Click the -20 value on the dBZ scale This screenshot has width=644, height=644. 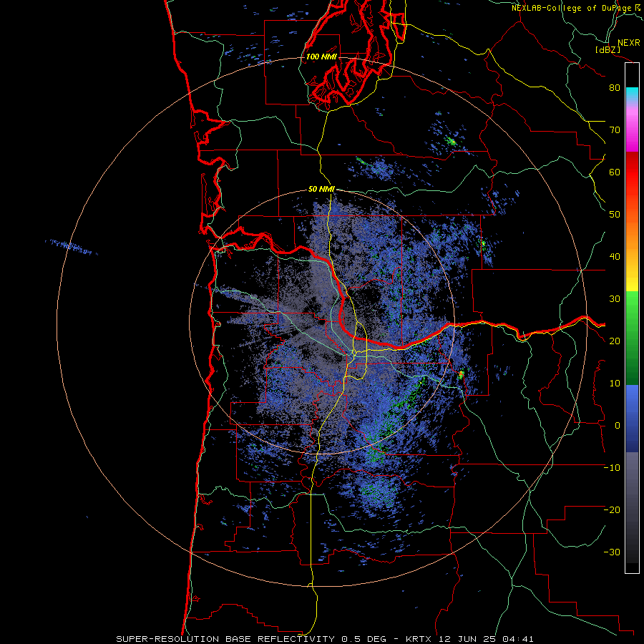click(x=612, y=510)
